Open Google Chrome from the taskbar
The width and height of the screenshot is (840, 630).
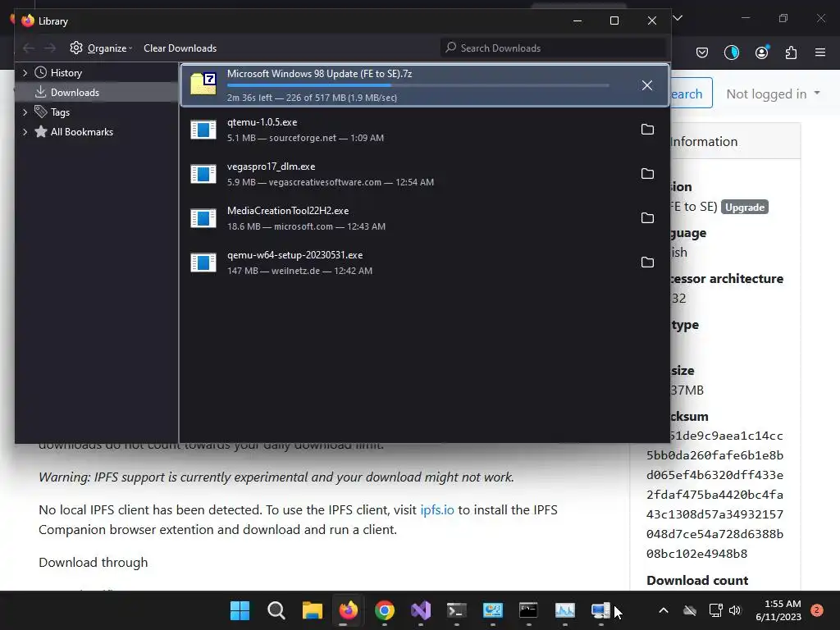click(385, 610)
